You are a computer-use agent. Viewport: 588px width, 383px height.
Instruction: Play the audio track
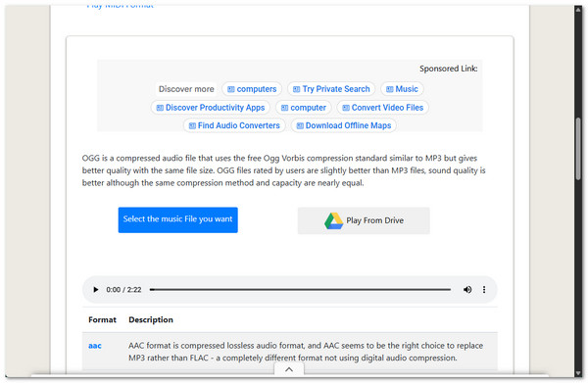coord(96,290)
